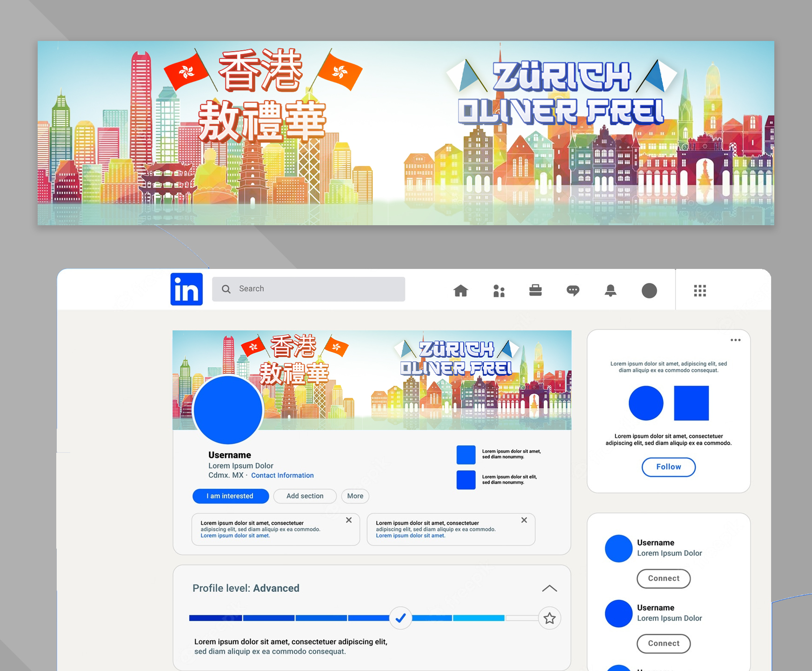Click the Add section button
The width and height of the screenshot is (812, 671).
[305, 496]
